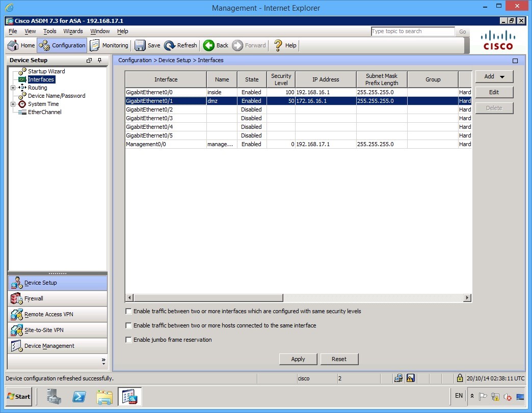Enable traffic between same security level interfaces
532x413 pixels.
pos(129,311)
